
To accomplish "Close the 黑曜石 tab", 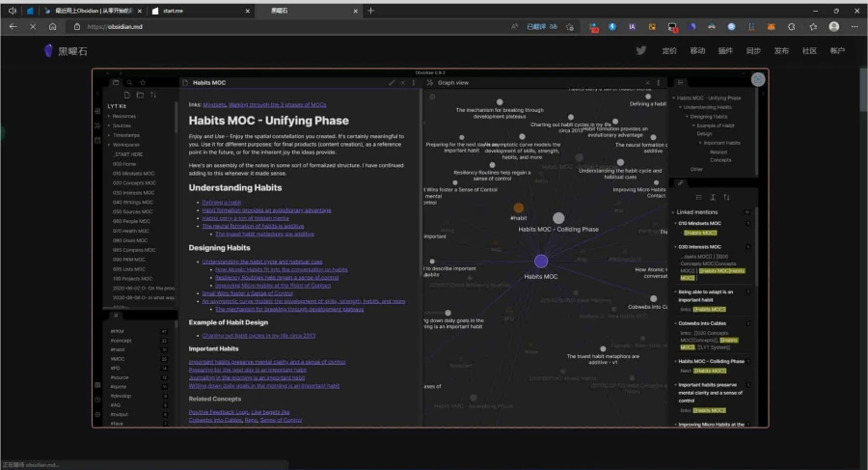I will coord(355,11).
